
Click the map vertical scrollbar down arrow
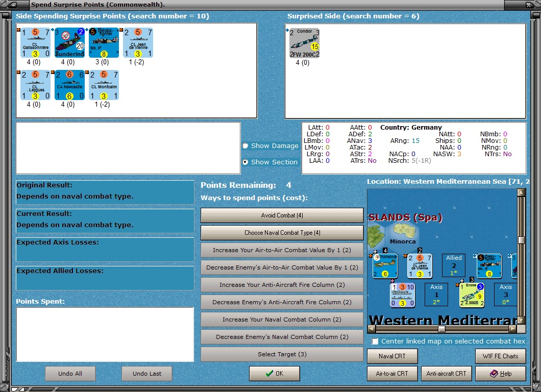[521, 320]
